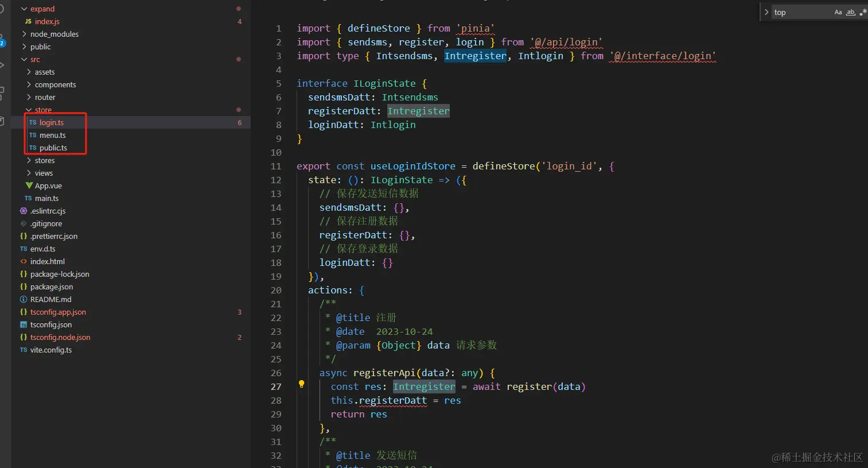Collapse the store folder
Screen dimensions: 868x468
pyautogui.click(x=29, y=110)
